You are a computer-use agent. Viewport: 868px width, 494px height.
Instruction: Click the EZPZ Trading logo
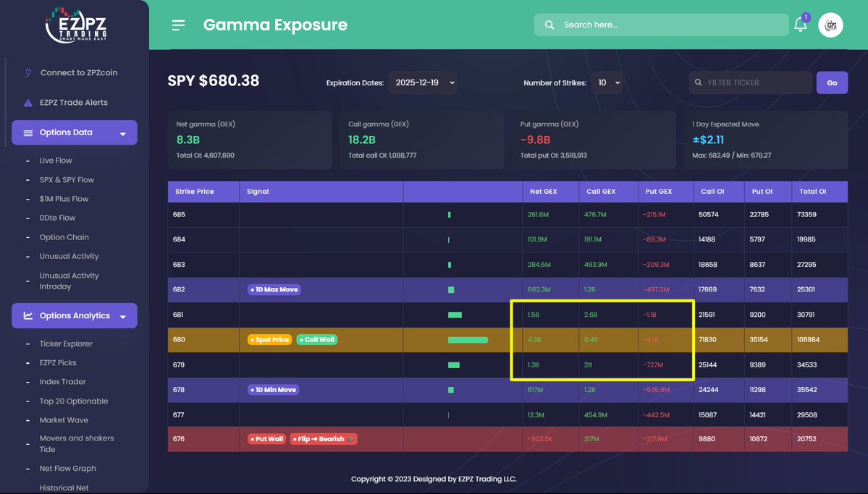[x=76, y=25]
